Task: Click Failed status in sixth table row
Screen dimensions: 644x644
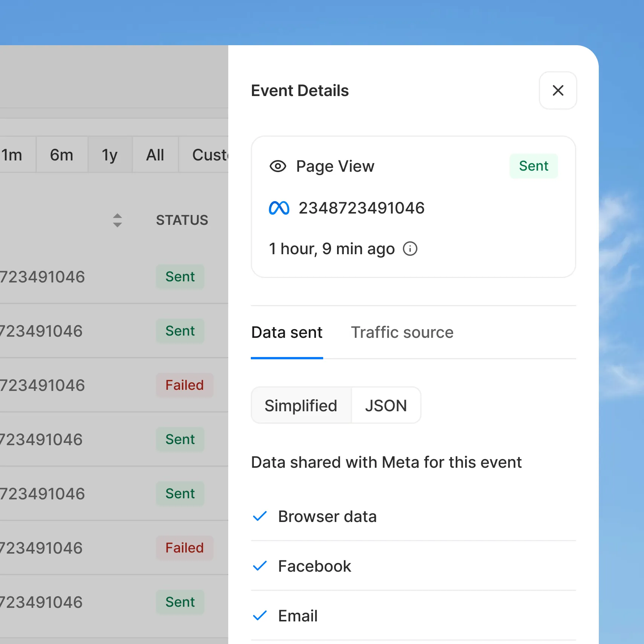Action: [x=185, y=548]
